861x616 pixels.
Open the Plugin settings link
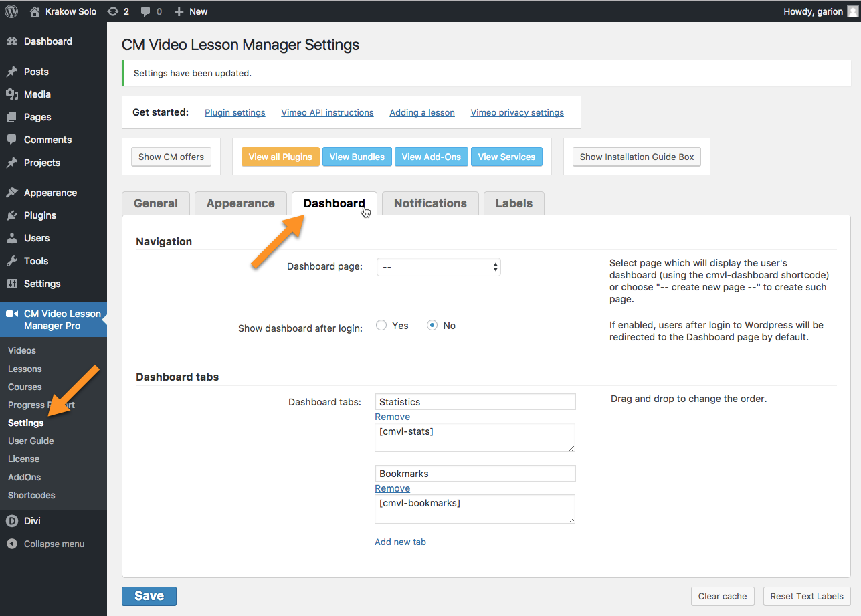[x=235, y=112]
